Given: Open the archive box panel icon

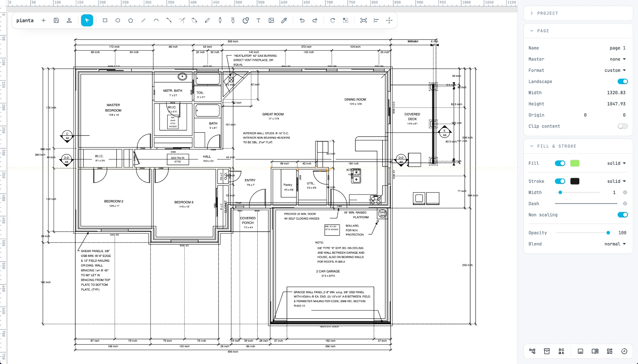Looking at the screenshot, I should 547,351.
